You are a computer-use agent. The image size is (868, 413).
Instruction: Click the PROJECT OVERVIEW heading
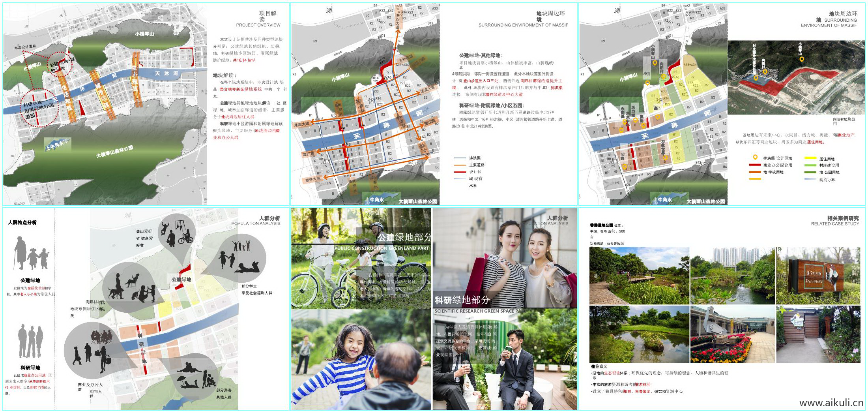(258, 25)
